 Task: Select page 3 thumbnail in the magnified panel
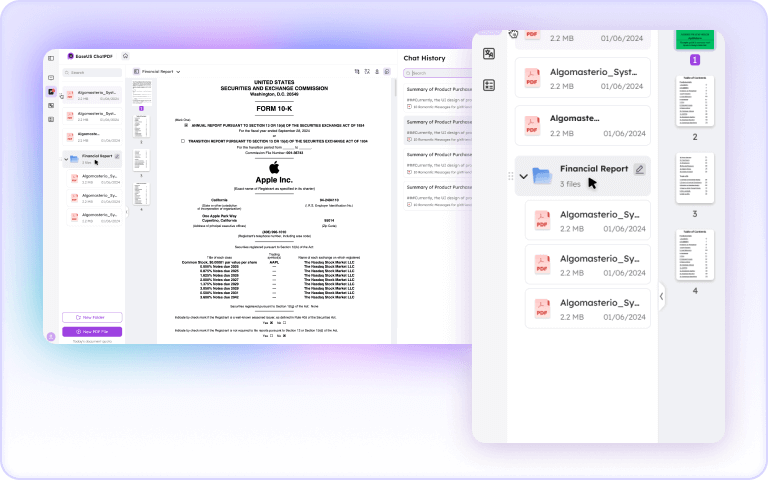point(695,178)
